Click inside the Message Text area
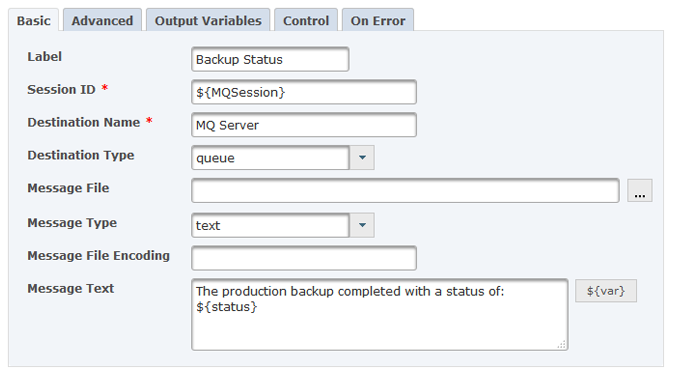 click(380, 315)
